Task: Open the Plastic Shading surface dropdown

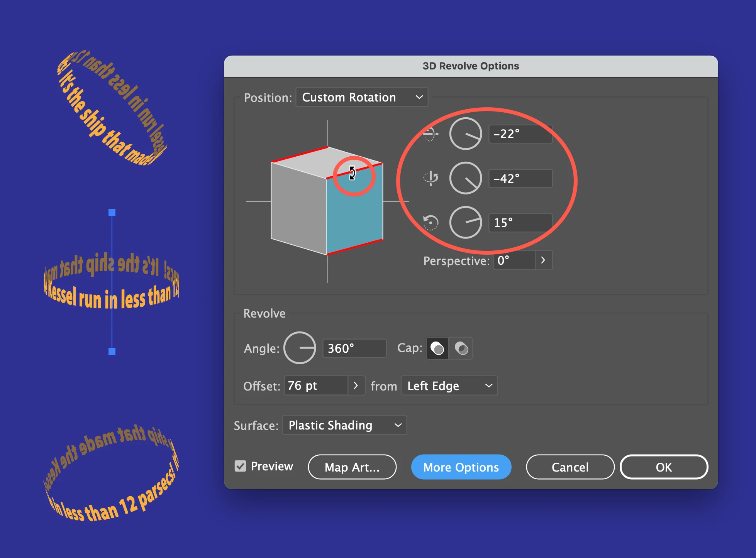Action: pyautogui.click(x=344, y=425)
